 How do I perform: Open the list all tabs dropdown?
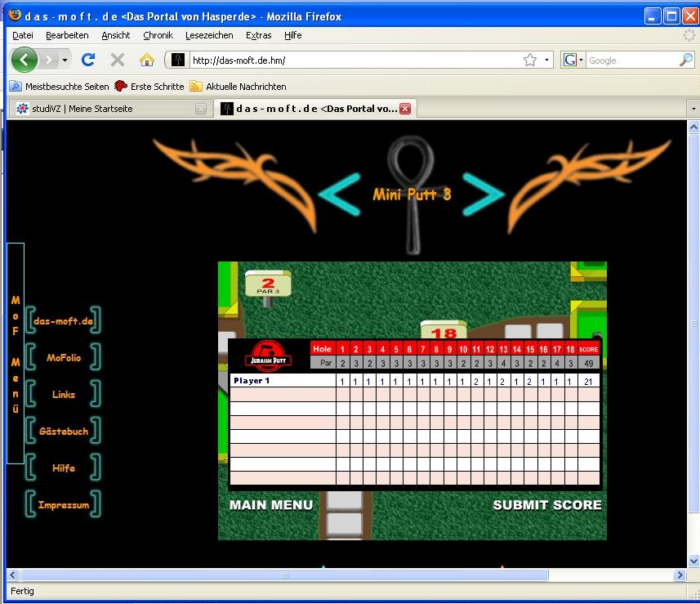coord(693,109)
